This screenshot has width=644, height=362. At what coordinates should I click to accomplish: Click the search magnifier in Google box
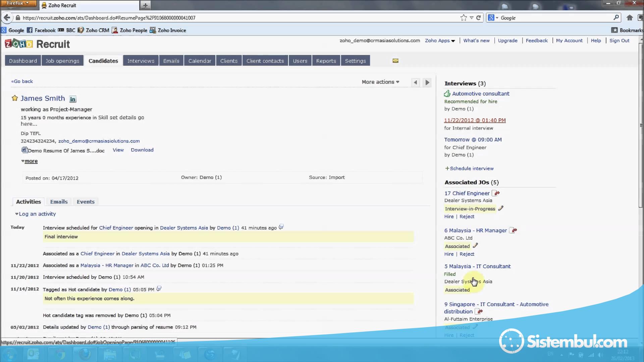616,17
